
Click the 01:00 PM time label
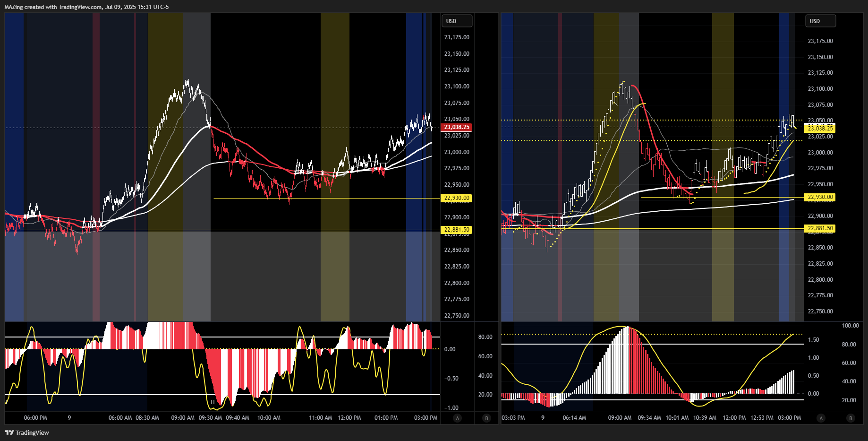coord(386,418)
